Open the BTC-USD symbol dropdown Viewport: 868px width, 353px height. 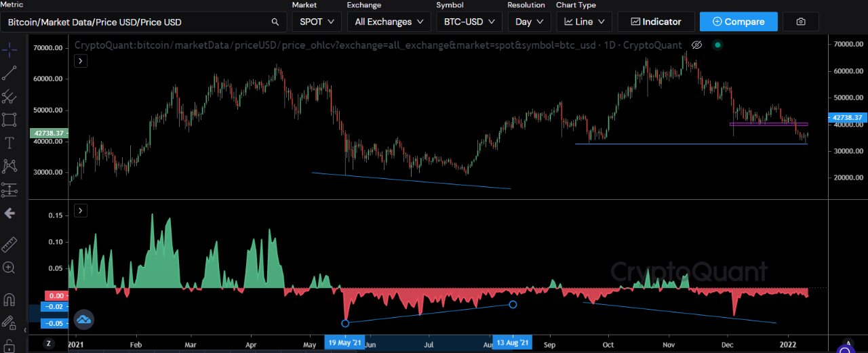click(470, 22)
